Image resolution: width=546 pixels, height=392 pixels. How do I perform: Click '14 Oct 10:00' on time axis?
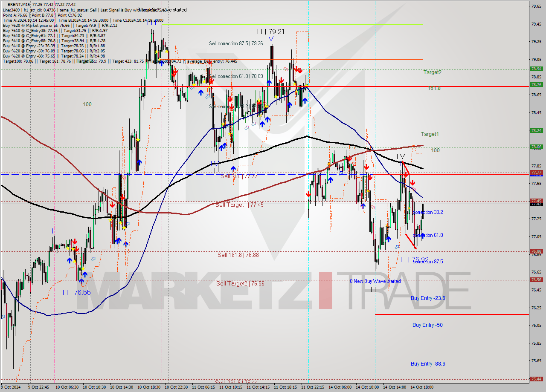(367, 387)
